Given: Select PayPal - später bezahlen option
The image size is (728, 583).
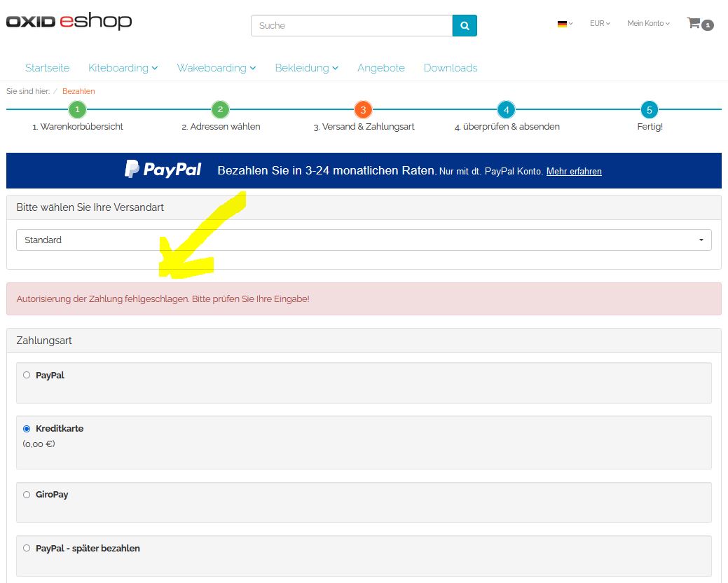Looking at the screenshot, I should click(27, 548).
